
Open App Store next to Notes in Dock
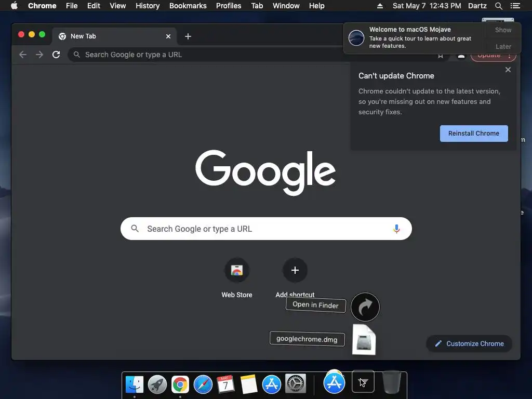271,384
